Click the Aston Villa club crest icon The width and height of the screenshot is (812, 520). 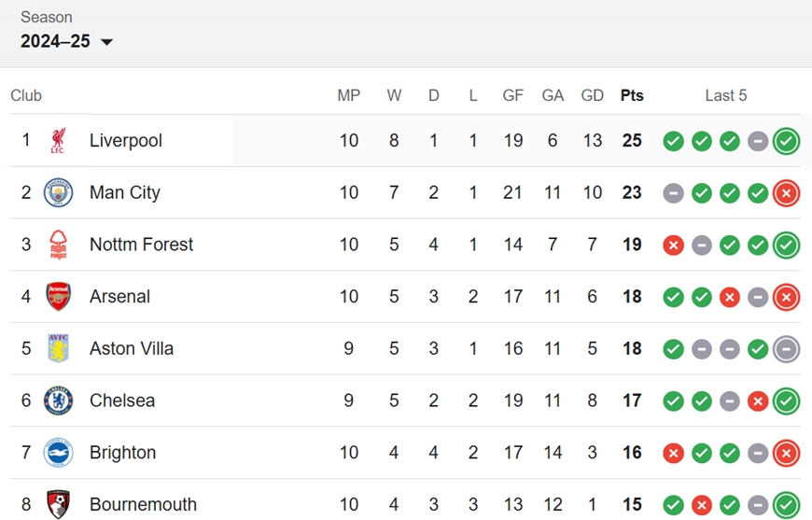tap(58, 348)
